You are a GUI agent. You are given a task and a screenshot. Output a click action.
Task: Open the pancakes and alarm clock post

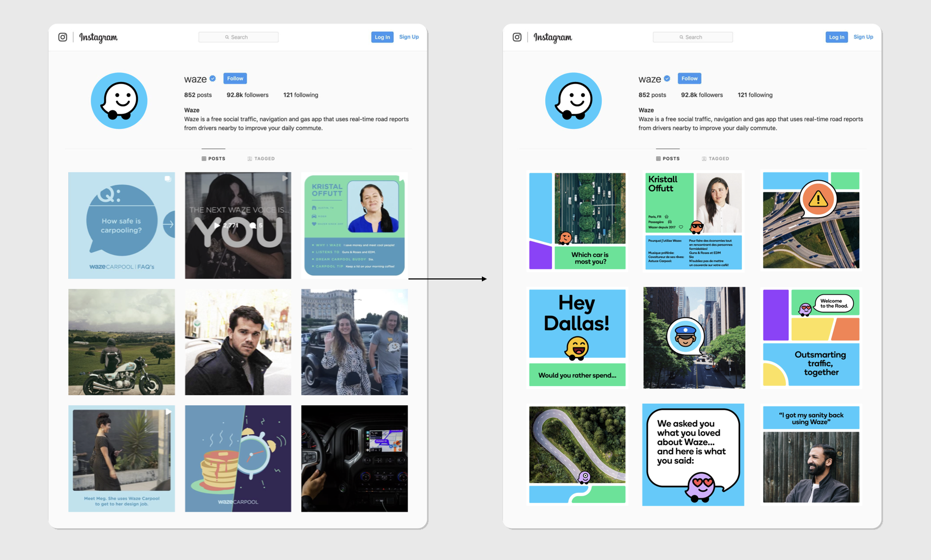[238, 459]
